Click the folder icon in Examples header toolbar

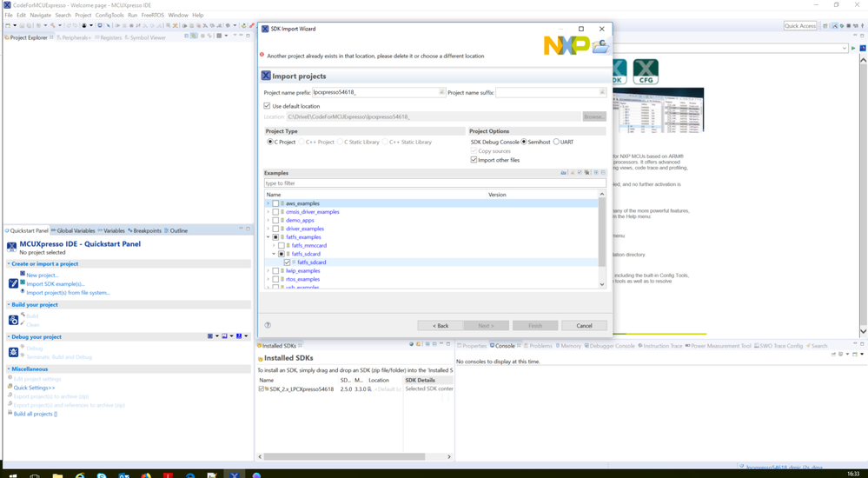tap(564, 173)
